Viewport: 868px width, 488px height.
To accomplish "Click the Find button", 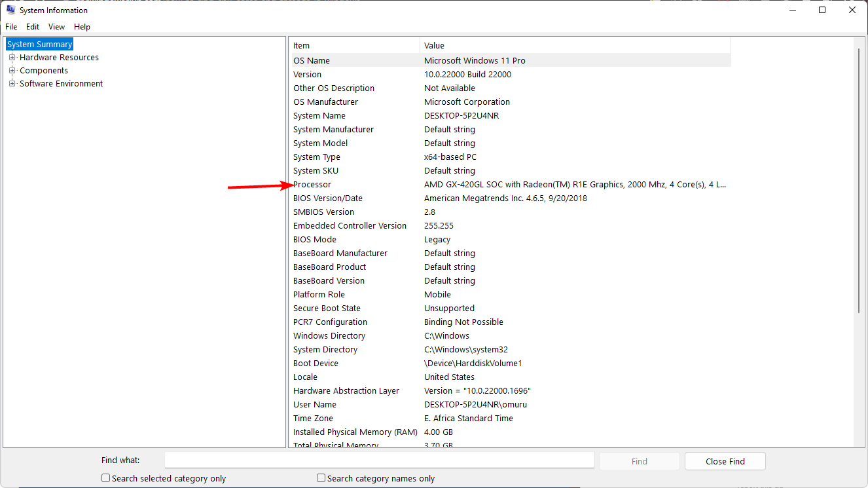I will click(x=639, y=460).
